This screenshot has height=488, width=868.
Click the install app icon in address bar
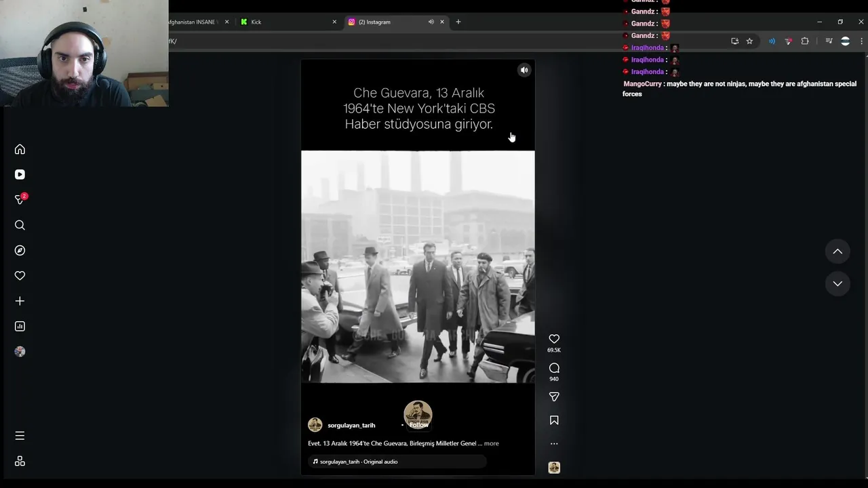(x=735, y=41)
